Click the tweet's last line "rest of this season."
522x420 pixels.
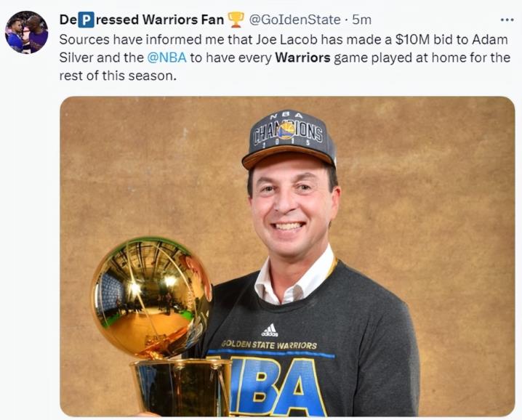point(118,76)
